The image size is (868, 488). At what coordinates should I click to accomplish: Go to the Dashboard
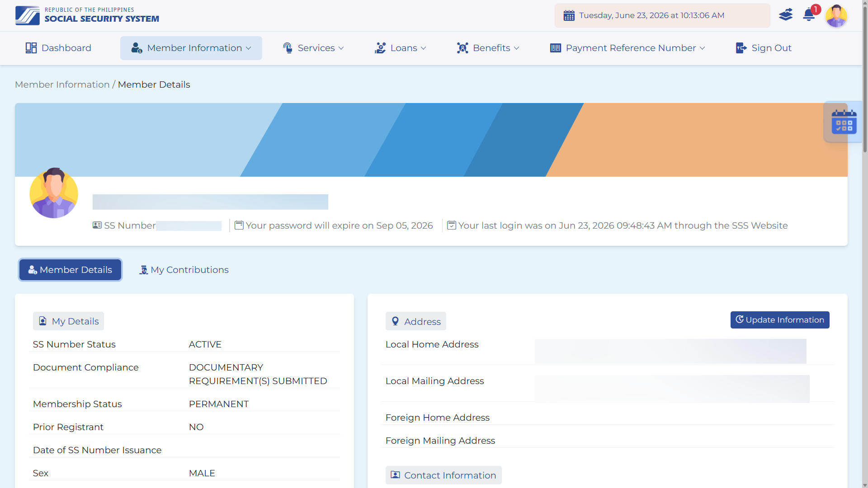[x=58, y=48]
